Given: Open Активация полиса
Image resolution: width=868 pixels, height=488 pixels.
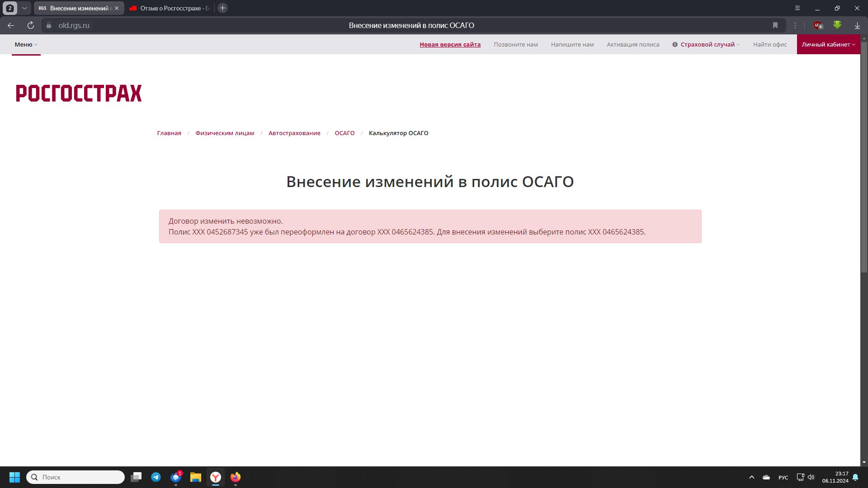Looking at the screenshot, I should (633, 45).
